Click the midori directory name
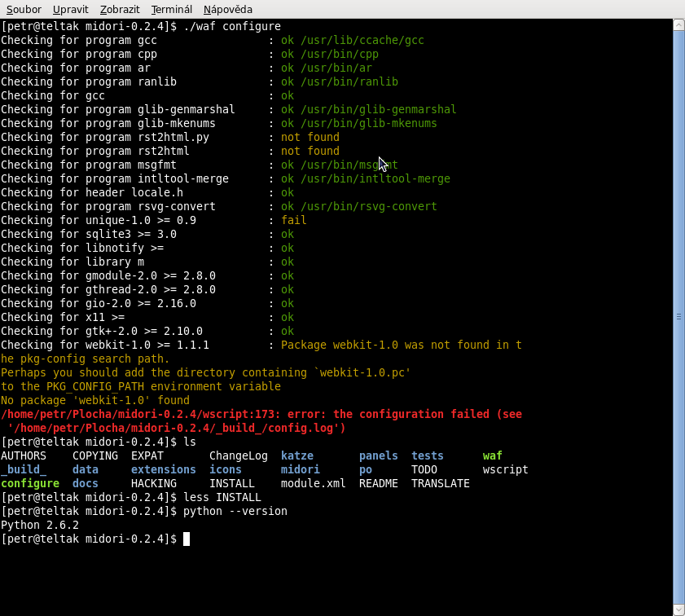The height and width of the screenshot is (616, 685). (x=300, y=469)
